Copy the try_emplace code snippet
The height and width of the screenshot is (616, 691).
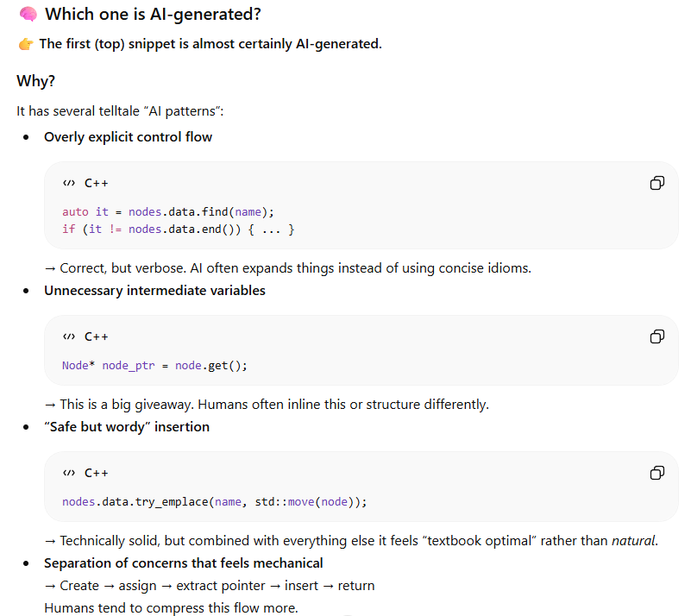click(656, 473)
